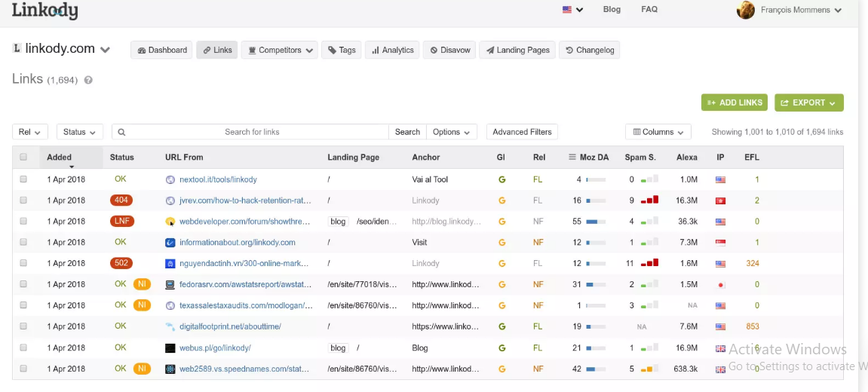Select the checkbox for webus.pl row
868x392 pixels.
pos(23,348)
